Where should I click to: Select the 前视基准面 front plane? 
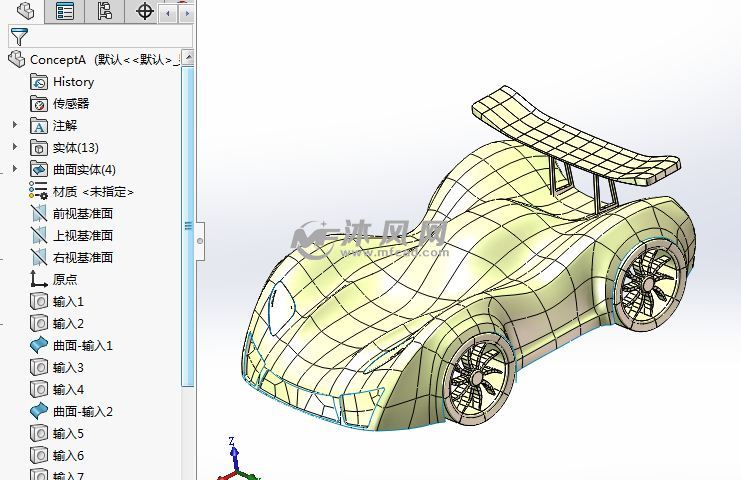click(x=83, y=214)
